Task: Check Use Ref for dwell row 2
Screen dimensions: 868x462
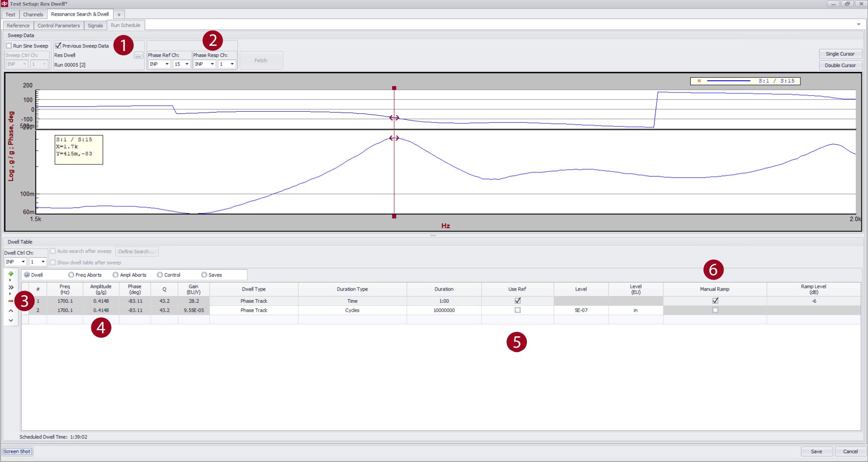Action: (517, 310)
